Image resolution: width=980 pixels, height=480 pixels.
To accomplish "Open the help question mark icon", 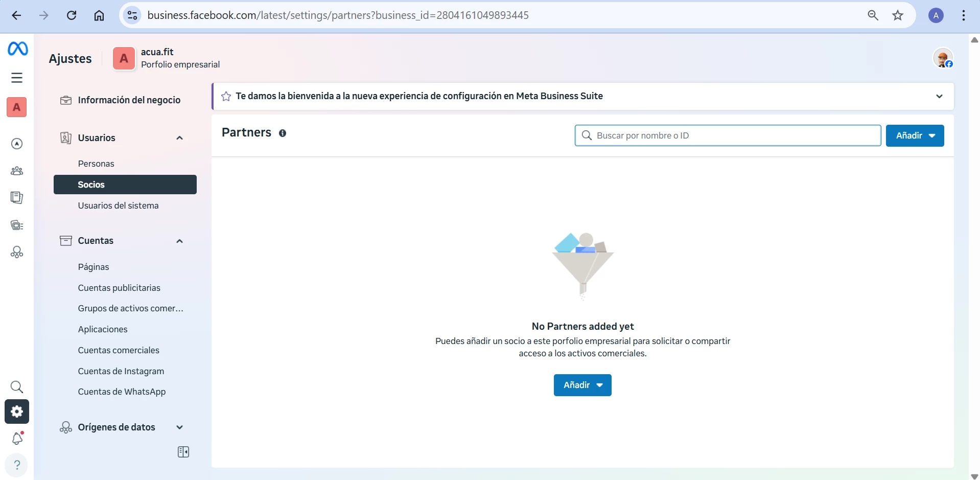I will click(17, 465).
